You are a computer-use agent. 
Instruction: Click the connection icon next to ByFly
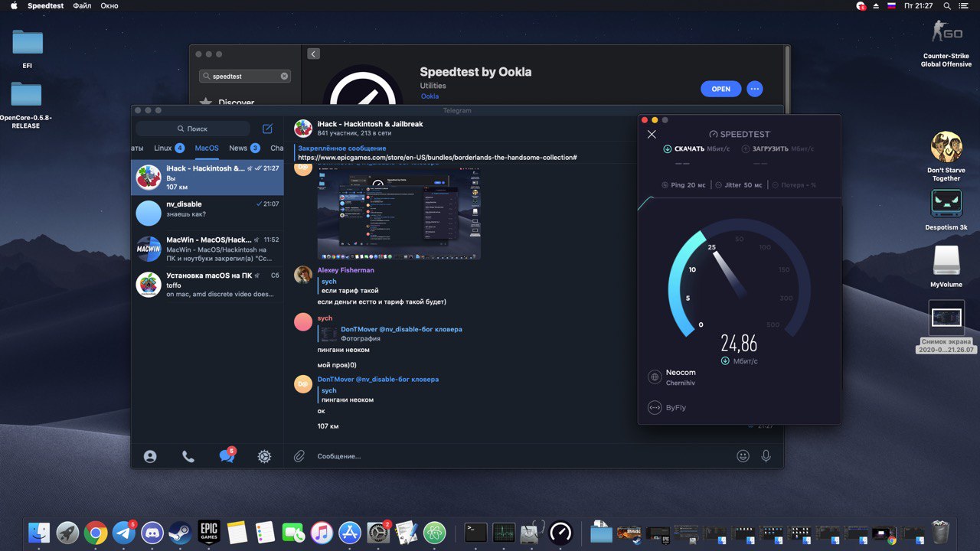[x=655, y=408]
